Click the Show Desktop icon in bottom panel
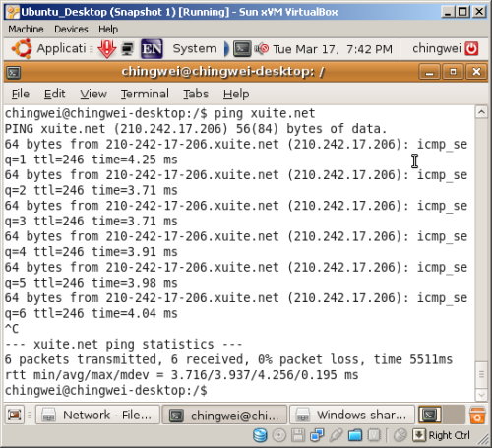 click(x=15, y=416)
